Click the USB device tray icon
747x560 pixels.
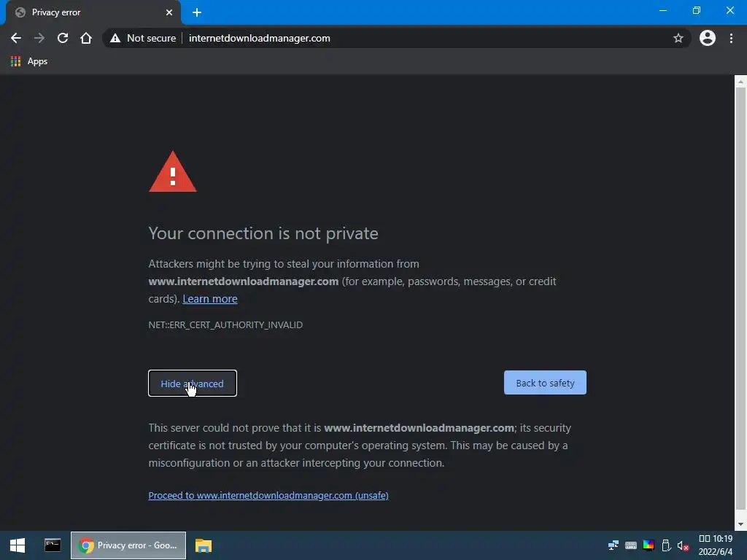pos(666,545)
